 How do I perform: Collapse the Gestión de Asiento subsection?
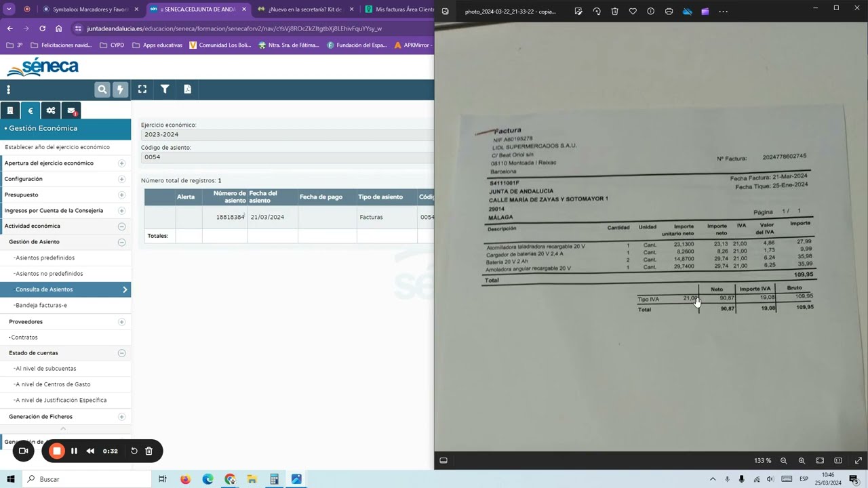121,242
